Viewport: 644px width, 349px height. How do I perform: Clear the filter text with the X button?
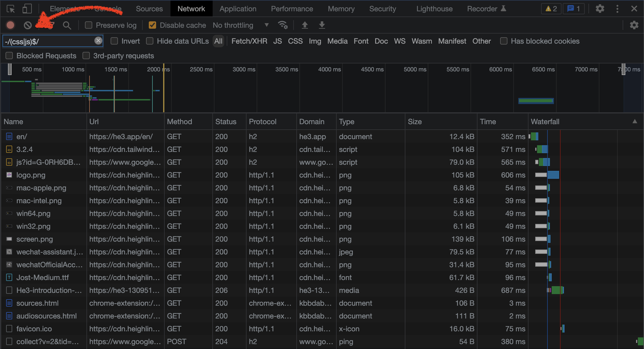(x=98, y=41)
